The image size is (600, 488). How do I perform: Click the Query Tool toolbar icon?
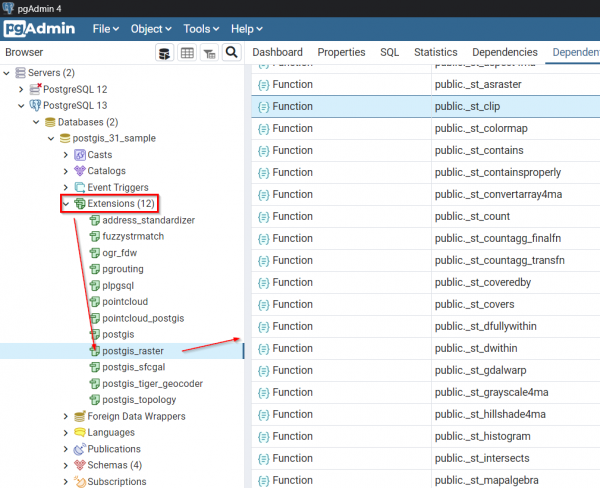click(165, 53)
